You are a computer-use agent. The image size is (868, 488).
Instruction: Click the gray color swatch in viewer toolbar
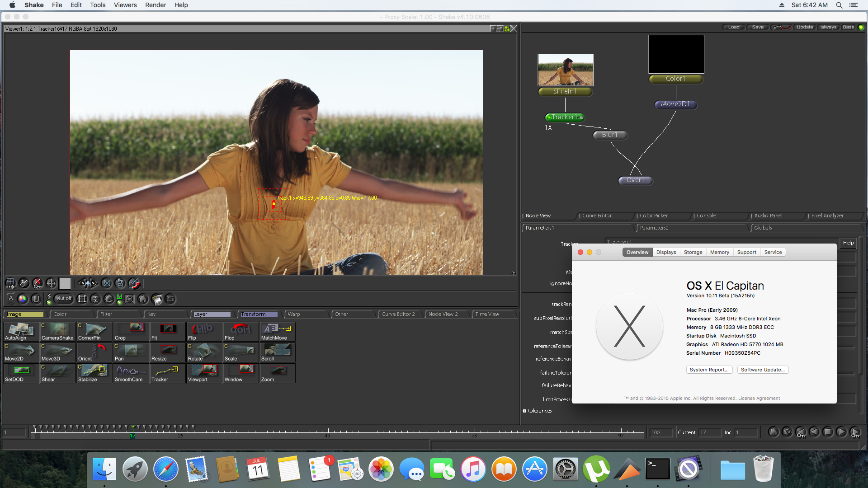[x=65, y=283]
